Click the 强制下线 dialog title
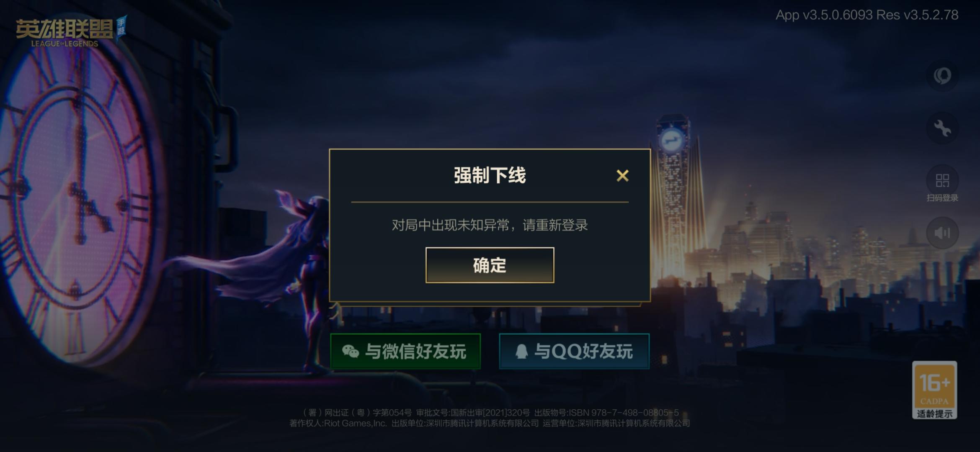Viewport: 980px width, 452px height. coord(490,175)
